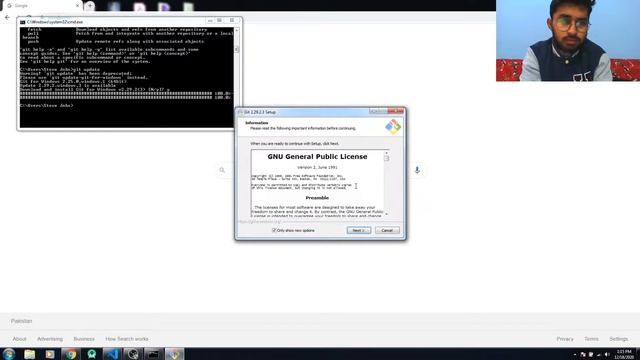The height and width of the screenshot is (360, 640).
Task: Open the Business footer link
Action: point(84,339)
